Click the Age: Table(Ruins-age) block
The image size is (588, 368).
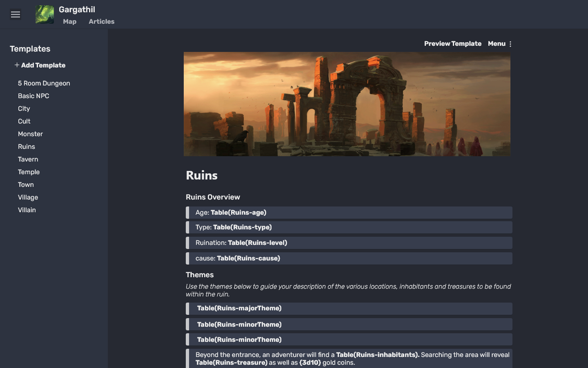pos(349,213)
